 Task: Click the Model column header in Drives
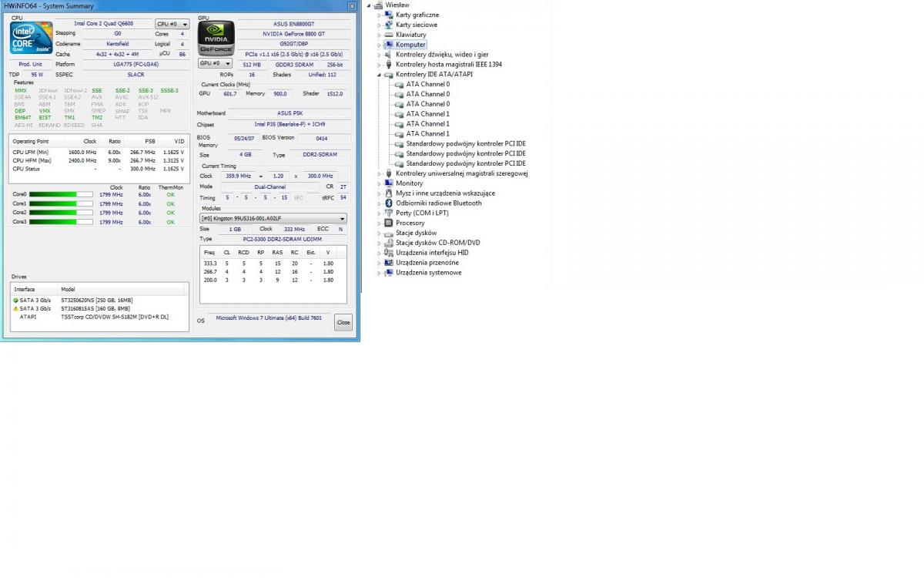point(122,289)
